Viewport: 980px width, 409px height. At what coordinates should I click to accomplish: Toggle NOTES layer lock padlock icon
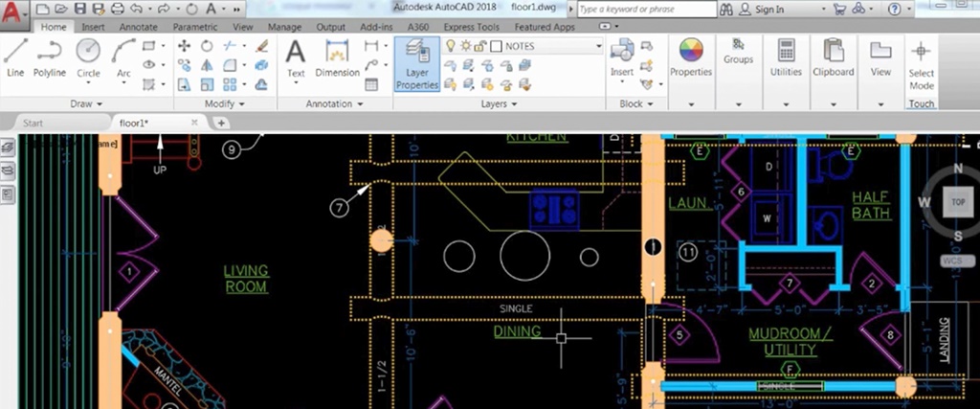click(480, 46)
